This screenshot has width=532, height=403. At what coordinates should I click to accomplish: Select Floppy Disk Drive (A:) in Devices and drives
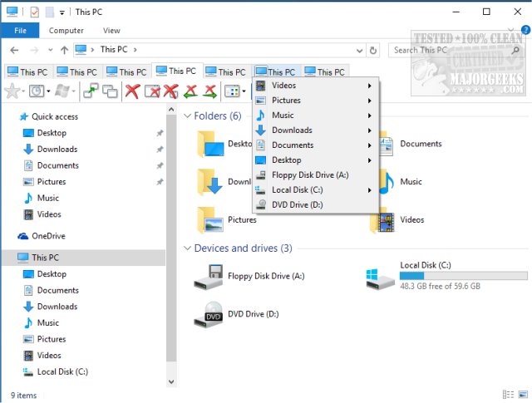click(249, 277)
